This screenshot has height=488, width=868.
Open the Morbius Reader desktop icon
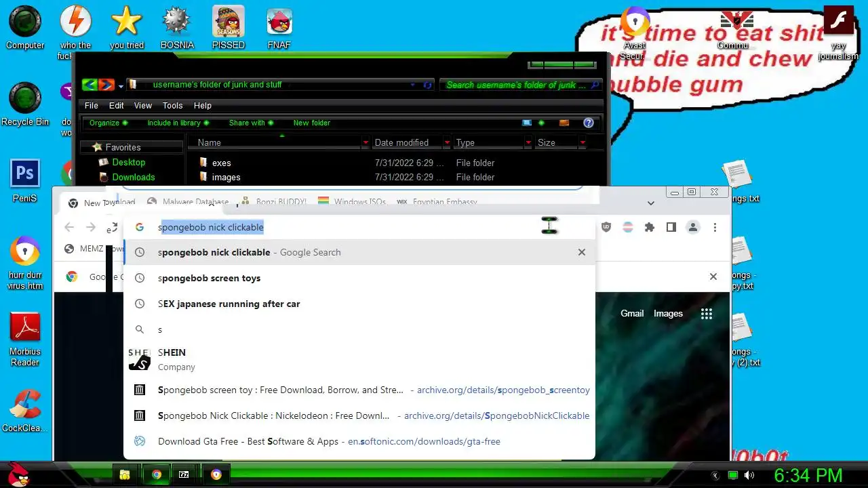[x=25, y=339]
